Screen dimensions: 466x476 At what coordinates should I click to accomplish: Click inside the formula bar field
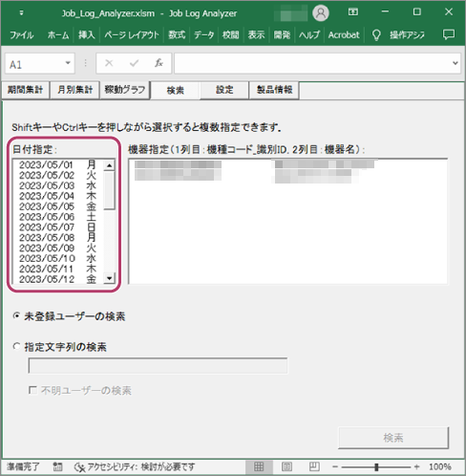(x=312, y=63)
